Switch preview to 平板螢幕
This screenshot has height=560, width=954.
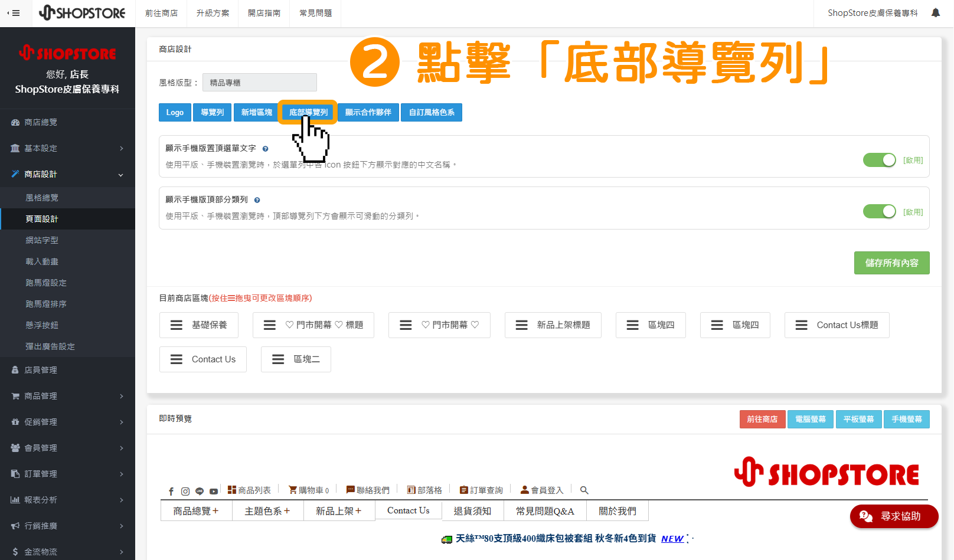tap(858, 419)
